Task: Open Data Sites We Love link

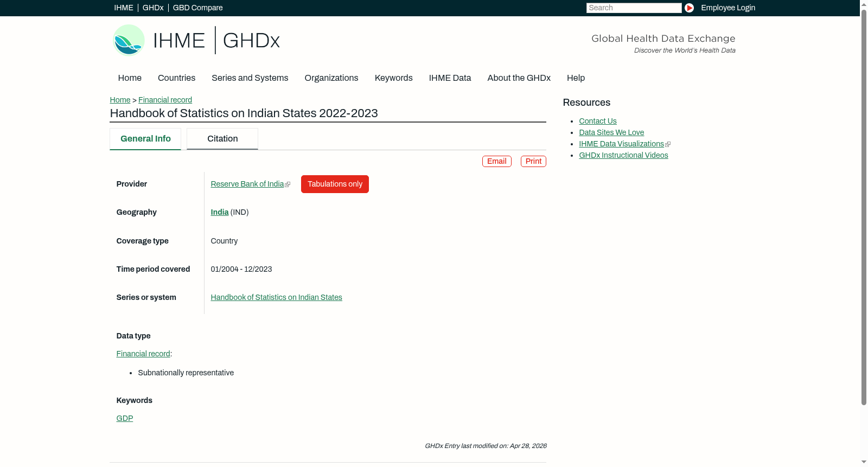Action: tap(611, 132)
